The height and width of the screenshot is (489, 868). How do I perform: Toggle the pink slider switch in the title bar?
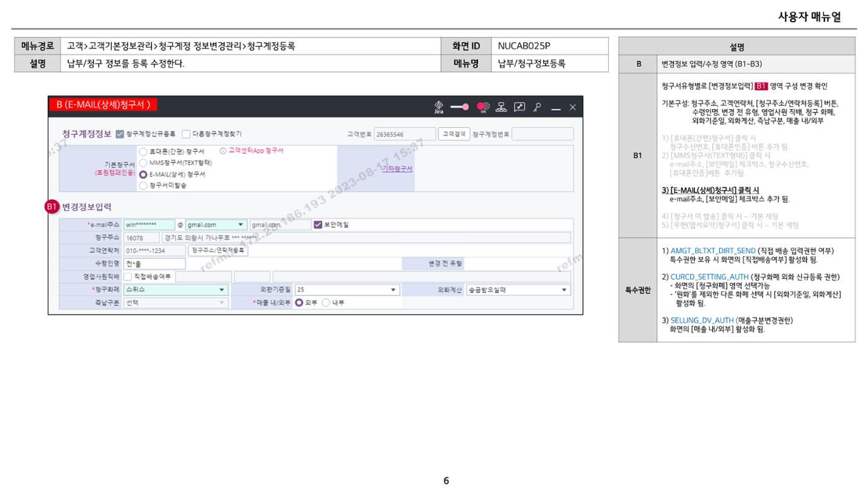coord(459,107)
